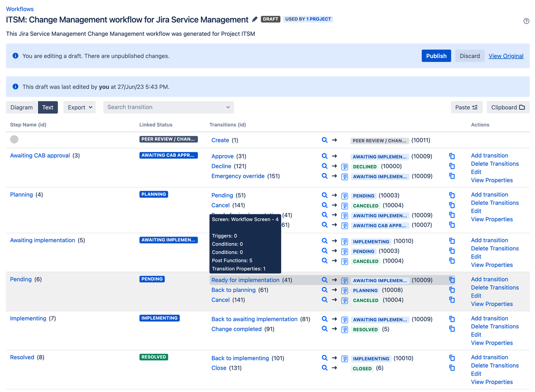This screenshot has height=392, width=535.
Task: Select the Text view tab
Action: point(48,107)
